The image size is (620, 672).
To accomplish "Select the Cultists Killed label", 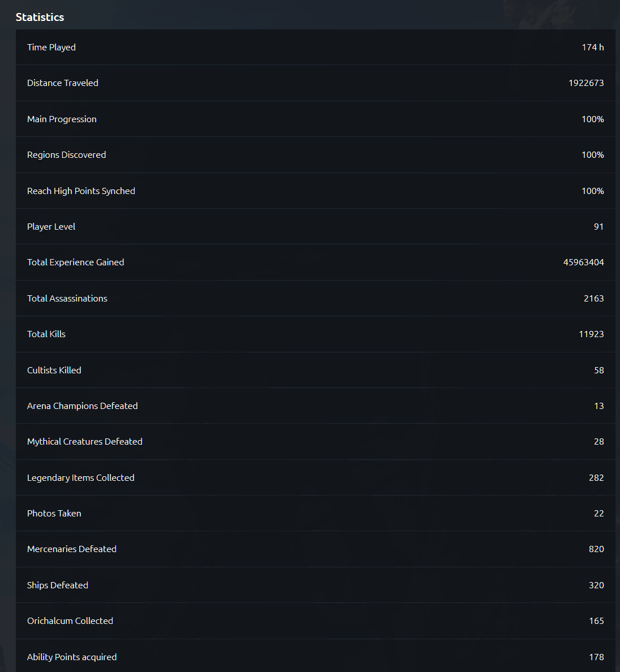I will pos(54,370).
